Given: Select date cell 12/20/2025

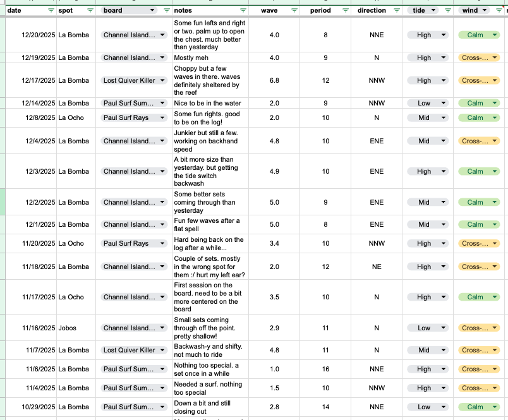Looking at the screenshot, I should pos(31,35).
